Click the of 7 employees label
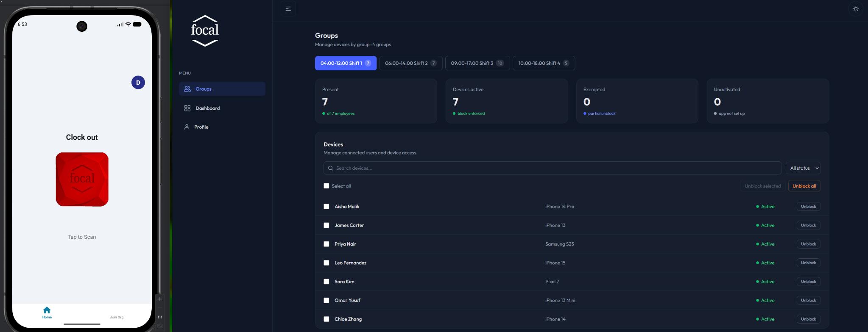Screen dimensions: 868x332 [341, 113]
